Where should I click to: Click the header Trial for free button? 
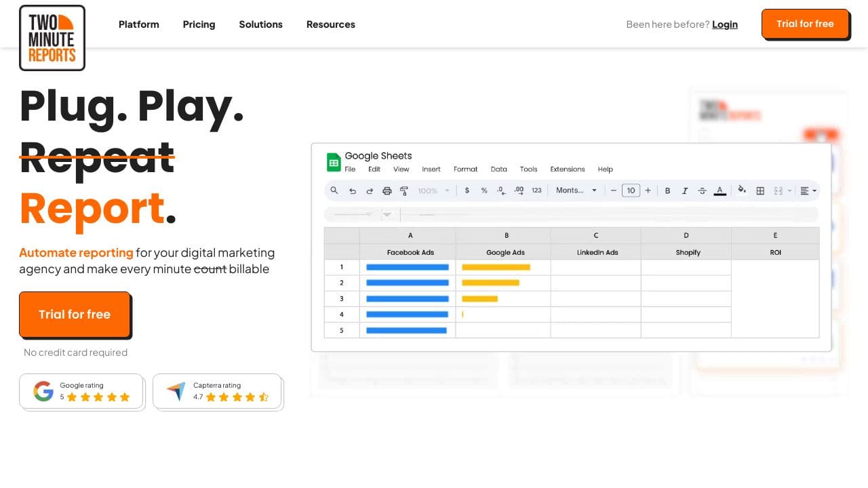[805, 24]
